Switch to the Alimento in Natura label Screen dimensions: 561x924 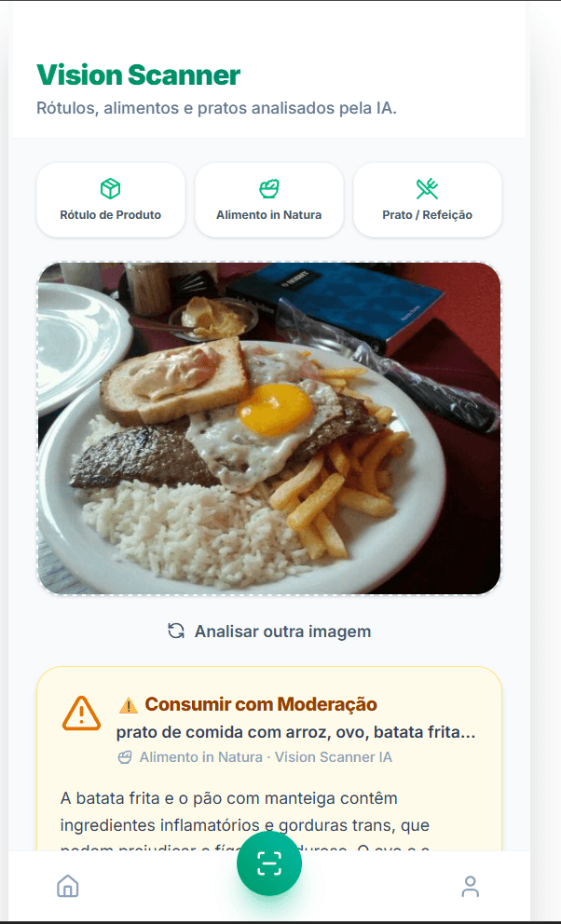[x=268, y=215]
